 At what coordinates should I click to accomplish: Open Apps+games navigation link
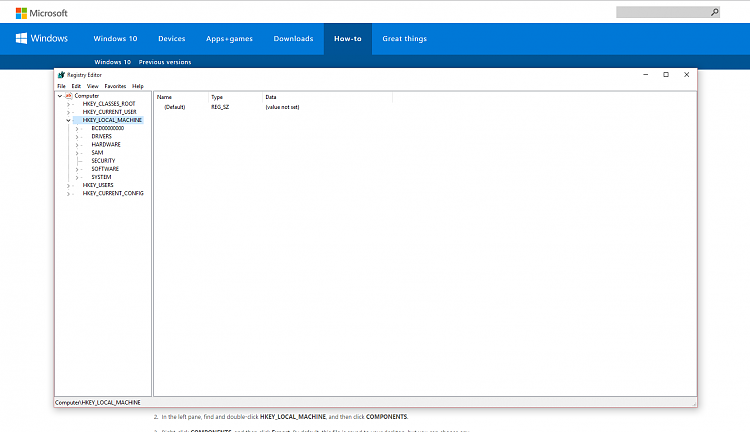tap(229, 39)
